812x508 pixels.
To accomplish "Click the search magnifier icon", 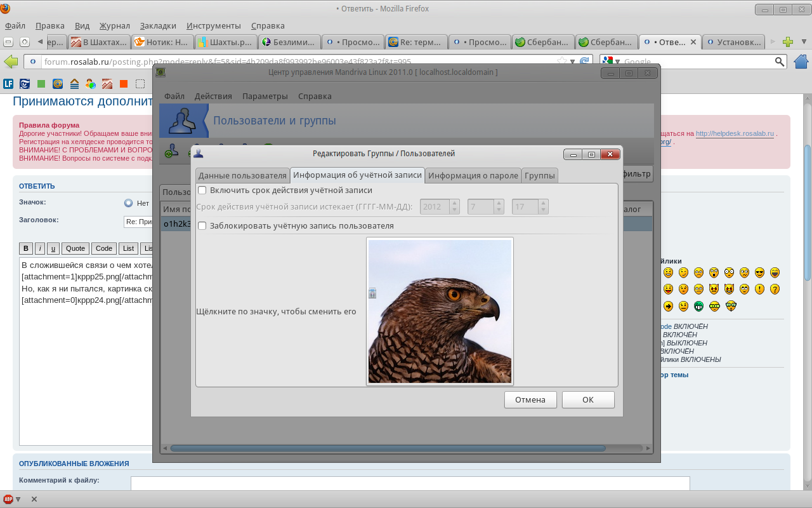I will tap(780, 62).
